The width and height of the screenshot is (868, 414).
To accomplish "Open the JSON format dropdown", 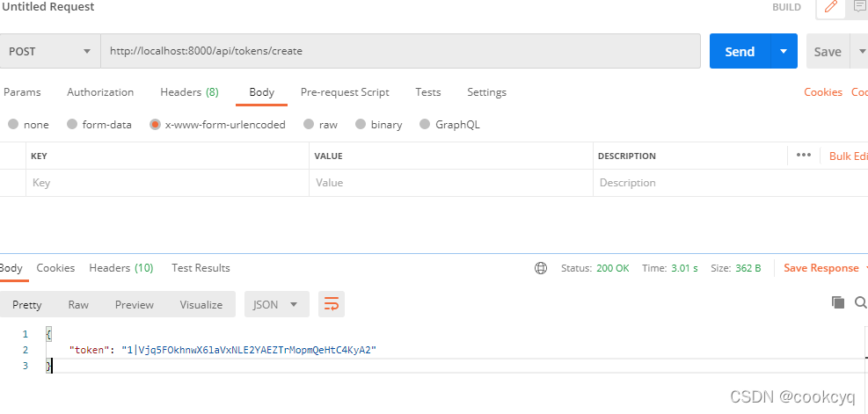I will (276, 304).
